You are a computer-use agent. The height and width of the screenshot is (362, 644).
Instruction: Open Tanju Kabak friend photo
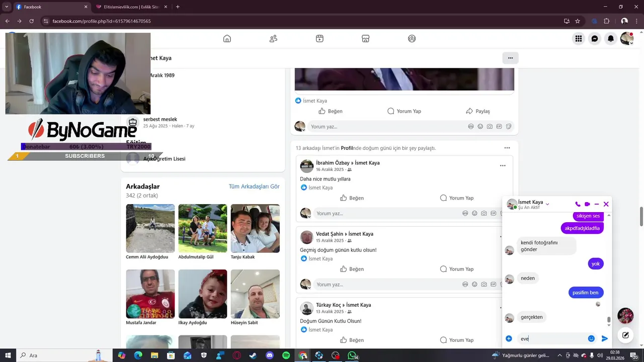tap(255, 228)
